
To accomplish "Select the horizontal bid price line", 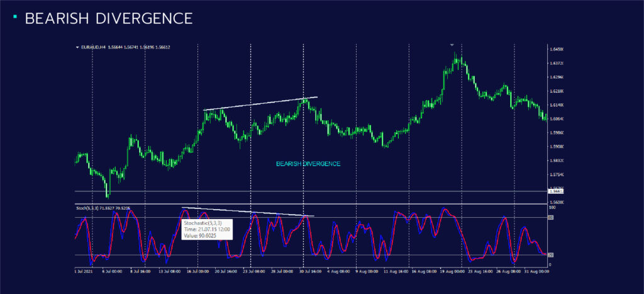I will point(314,191).
